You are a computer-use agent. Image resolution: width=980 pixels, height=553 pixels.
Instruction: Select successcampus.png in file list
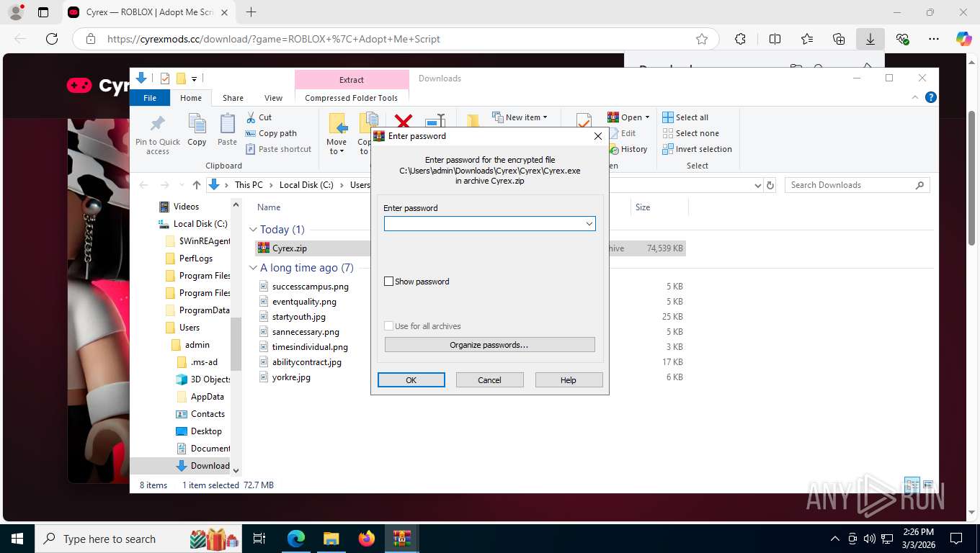(x=310, y=287)
